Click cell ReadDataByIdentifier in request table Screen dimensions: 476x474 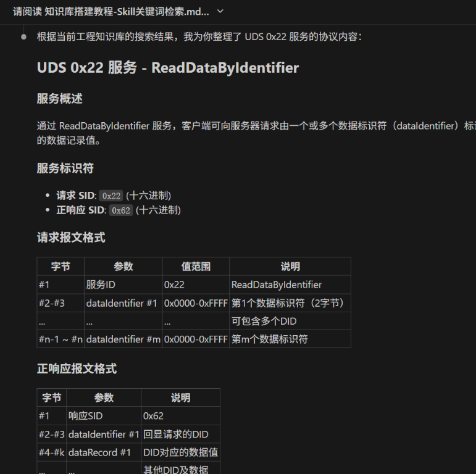(290, 285)
